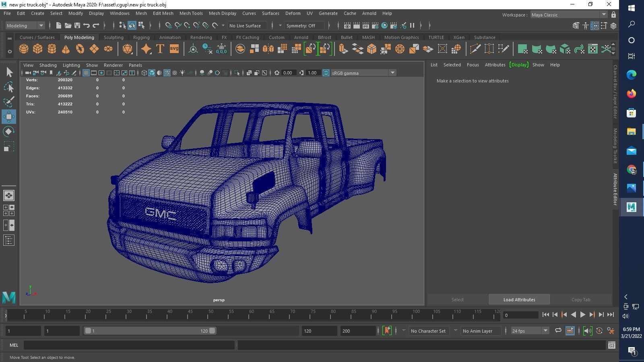The image size is (644, 362).
Task: Activate the Scale tool in the toolbox
Action: pyautogui.click(x=9, y=146)
